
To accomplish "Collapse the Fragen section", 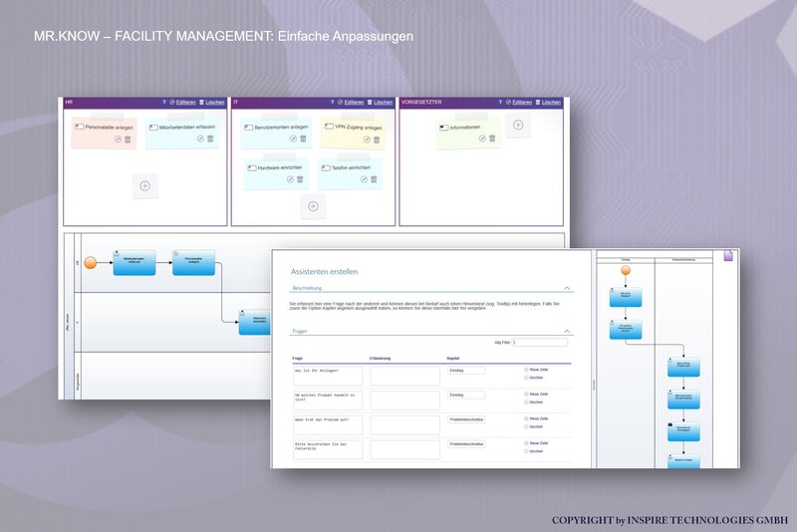I will (x=567, y=332).
